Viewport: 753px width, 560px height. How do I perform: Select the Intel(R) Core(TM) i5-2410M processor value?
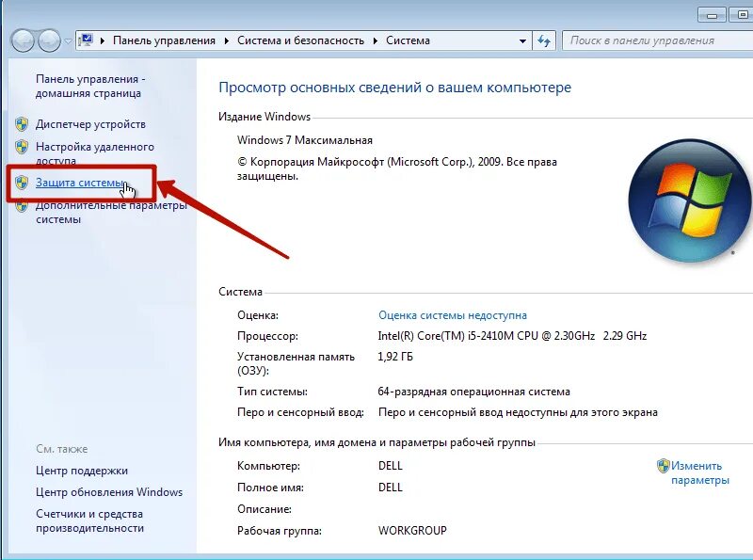(x=512, y=336)
